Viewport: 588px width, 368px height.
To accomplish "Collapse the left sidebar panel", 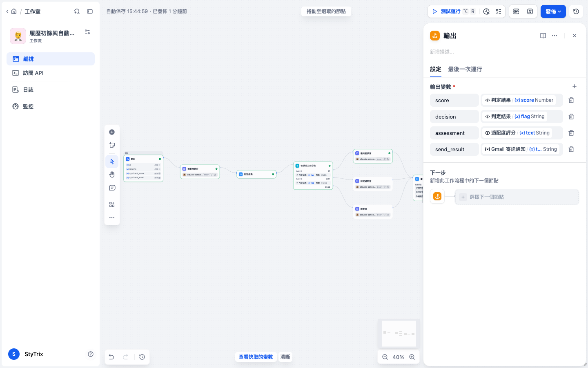I will 90,11.
